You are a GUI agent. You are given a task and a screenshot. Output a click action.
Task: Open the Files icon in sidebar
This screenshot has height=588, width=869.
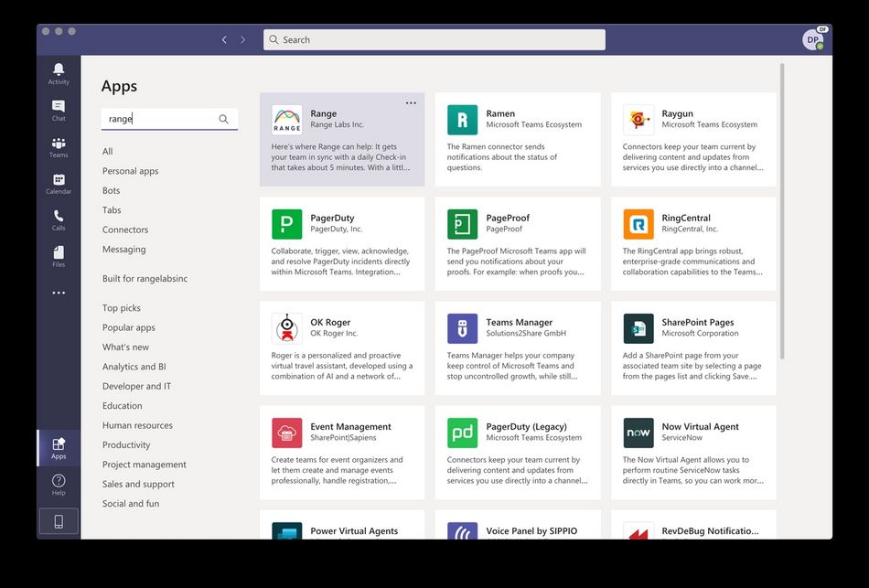pos(59,252)
